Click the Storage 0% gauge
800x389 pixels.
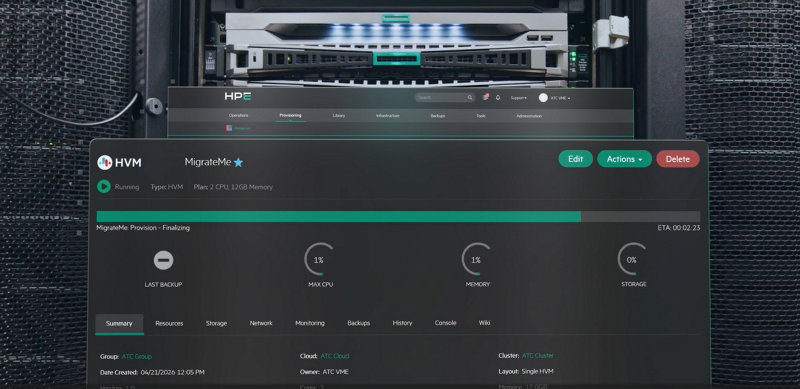coord(632,259)
